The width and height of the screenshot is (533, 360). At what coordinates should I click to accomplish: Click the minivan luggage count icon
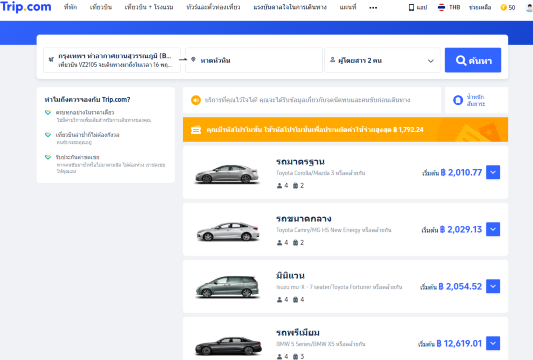click(x=295, y=300)
